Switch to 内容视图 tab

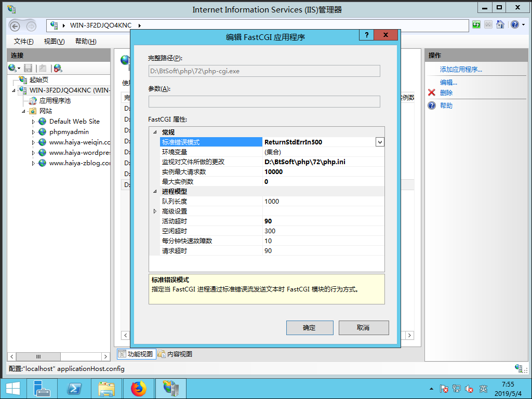176,354
